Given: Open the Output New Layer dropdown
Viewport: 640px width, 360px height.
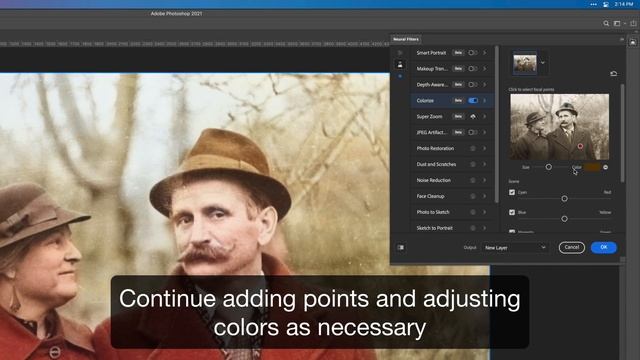Looking at the screenshot, I should [x=515, y=248].
